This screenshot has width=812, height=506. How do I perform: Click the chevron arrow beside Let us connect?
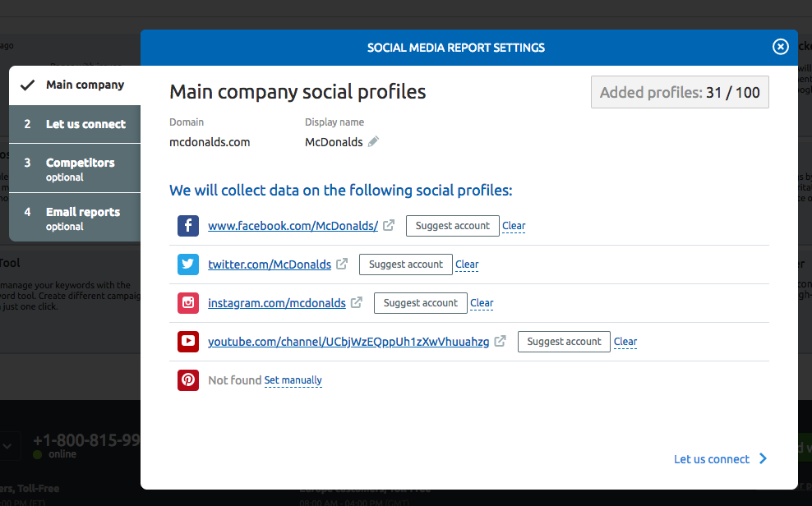pos(763,458)
